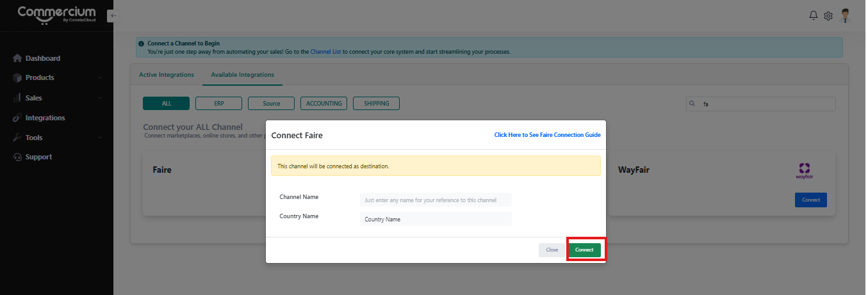The width and height of the screenshot is (868, 295).
Task: Click the Sales chart icon
Action: (x=17, y=98)
